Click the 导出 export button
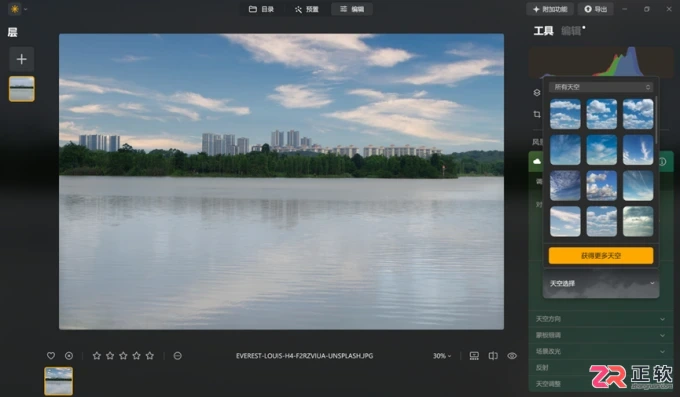The width and height of the screenshot is (680, 397). pos(595,9)
